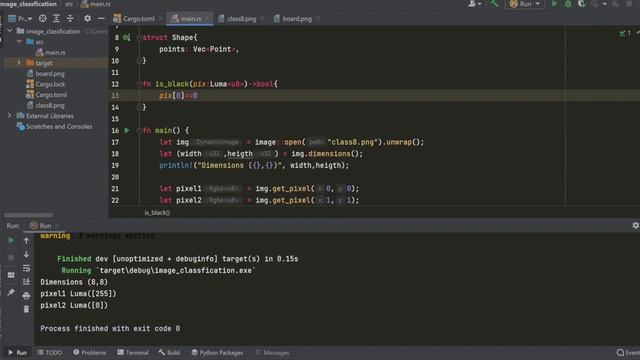Open Run panel settings gear
Screen dimensions: 640x360
coord(636,225)
